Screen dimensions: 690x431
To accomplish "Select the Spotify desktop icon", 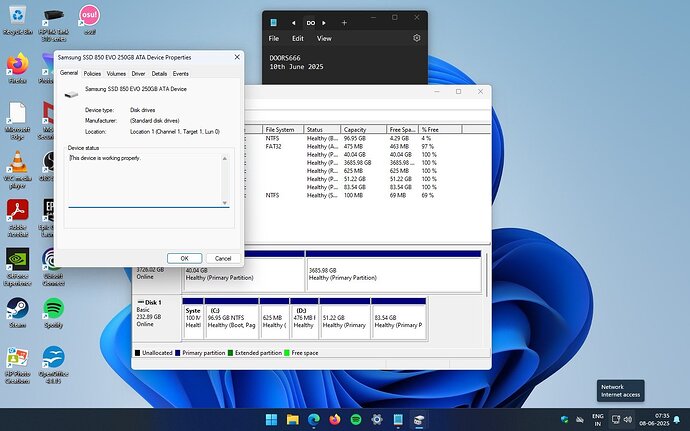I will click(x=54, y=313).
